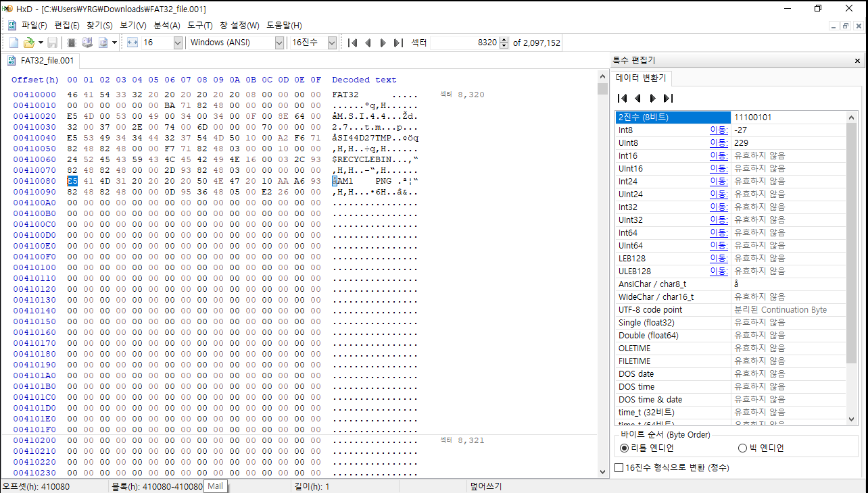The image size is (868, 493).
Task: Open main memory (RAM chip) icon
Action: click(72, 43)
